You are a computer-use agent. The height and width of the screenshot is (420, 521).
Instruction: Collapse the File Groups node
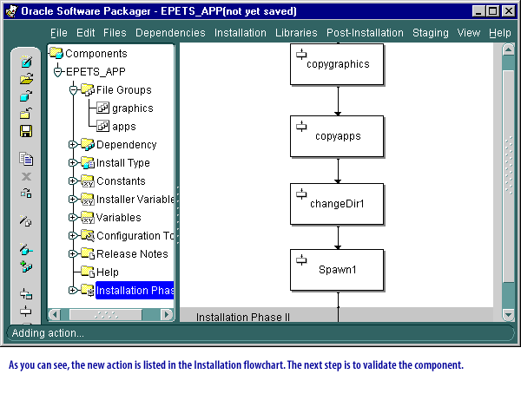74,89
